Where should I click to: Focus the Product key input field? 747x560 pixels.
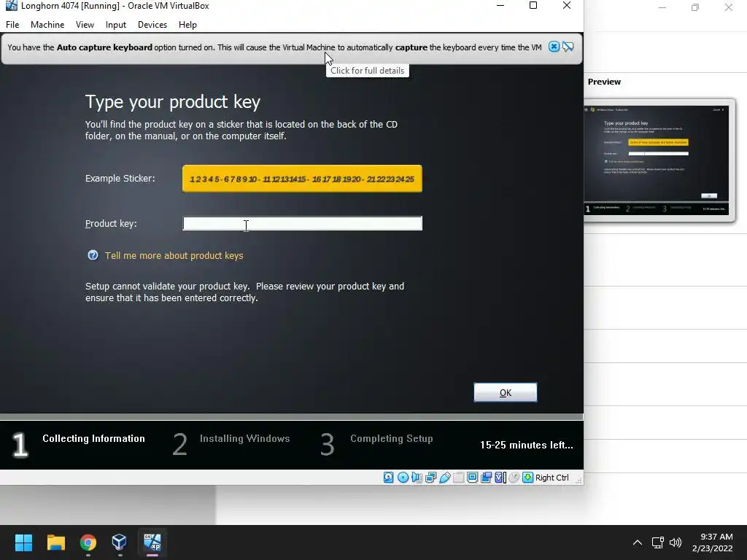point(303,223)
